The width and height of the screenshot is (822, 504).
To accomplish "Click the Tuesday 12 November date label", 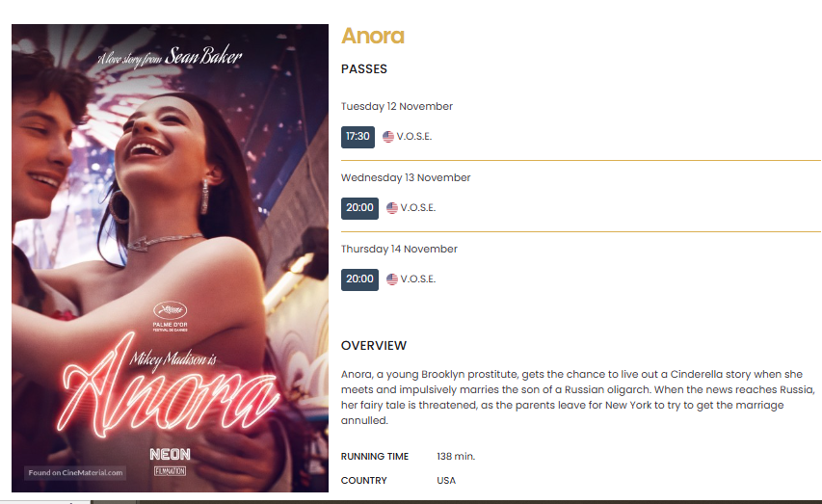I will coord(397,106).
